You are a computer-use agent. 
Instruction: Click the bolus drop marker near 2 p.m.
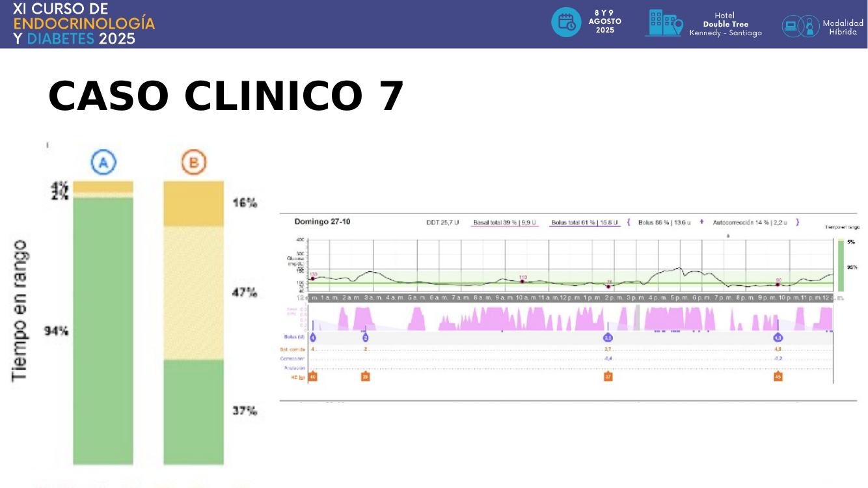608,337
